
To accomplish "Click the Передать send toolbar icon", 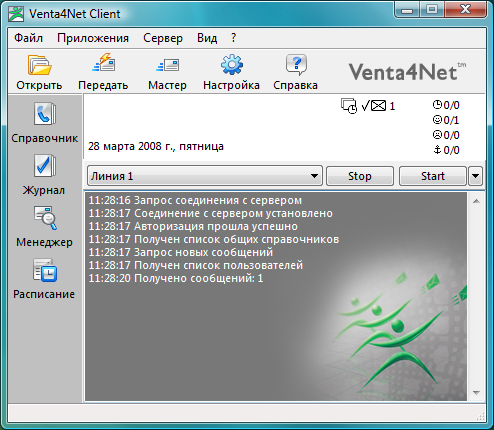I will coord(104,63).
